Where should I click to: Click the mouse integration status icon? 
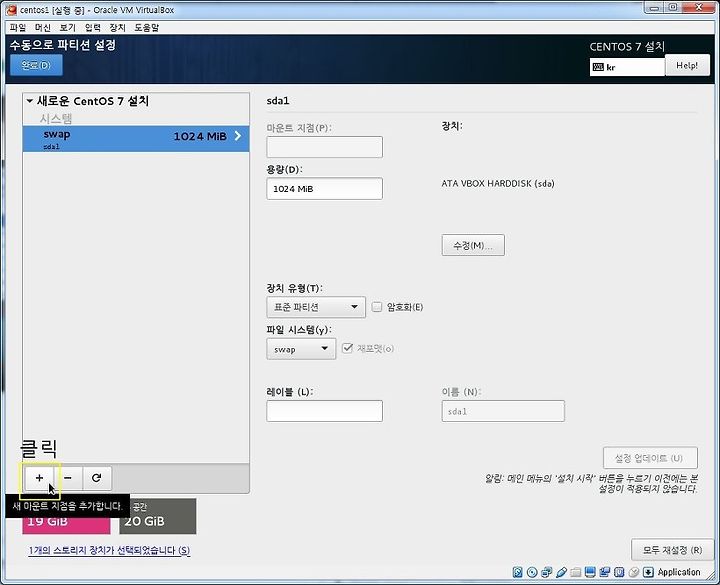(634, 572)
